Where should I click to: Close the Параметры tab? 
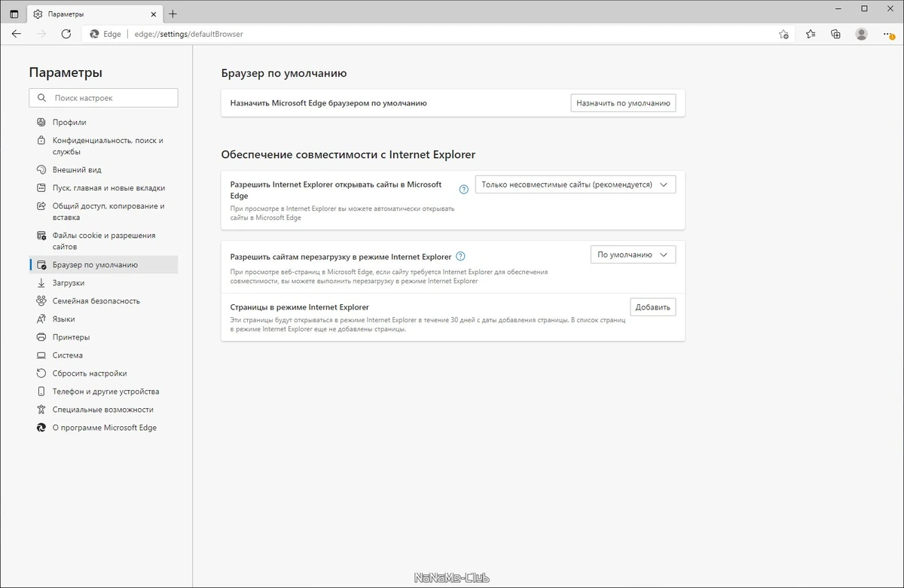point(154,14)
